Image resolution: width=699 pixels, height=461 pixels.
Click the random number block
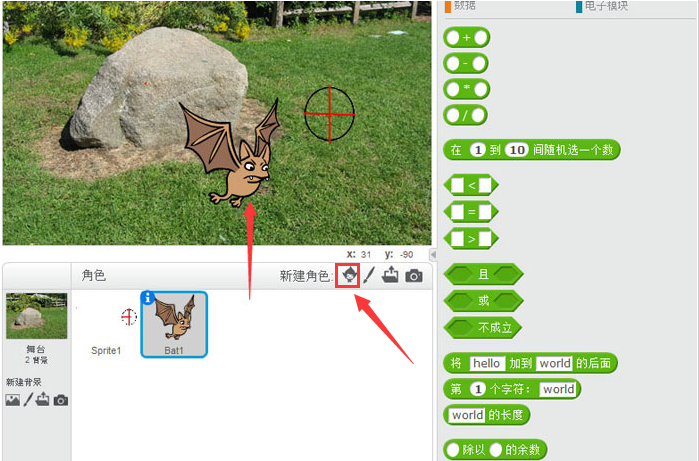tap(532, 150)
